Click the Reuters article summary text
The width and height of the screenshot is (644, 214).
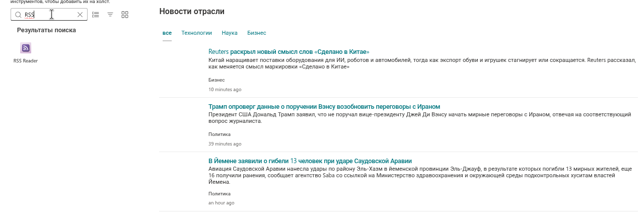point(422,63)
